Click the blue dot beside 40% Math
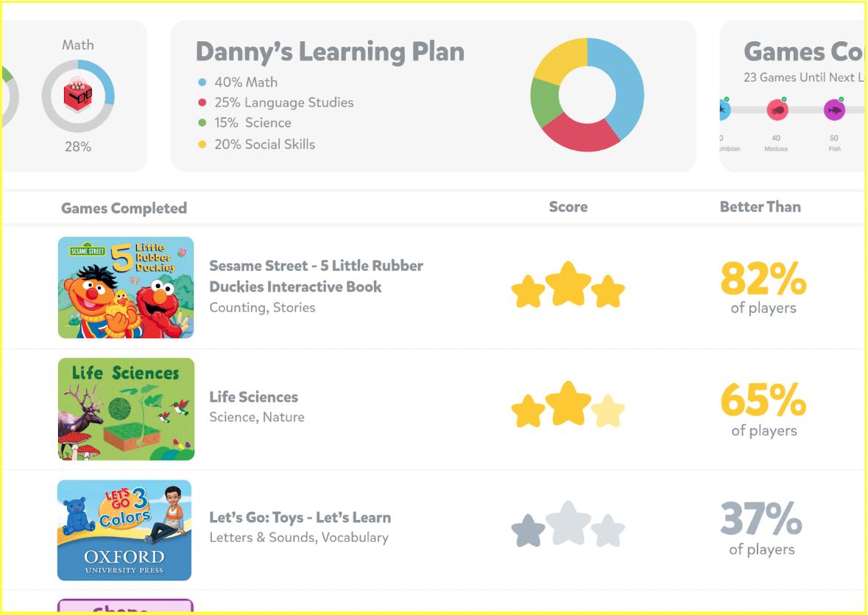Image resolution: width=868 pixels, height=615 pixels. coord(202,82)
